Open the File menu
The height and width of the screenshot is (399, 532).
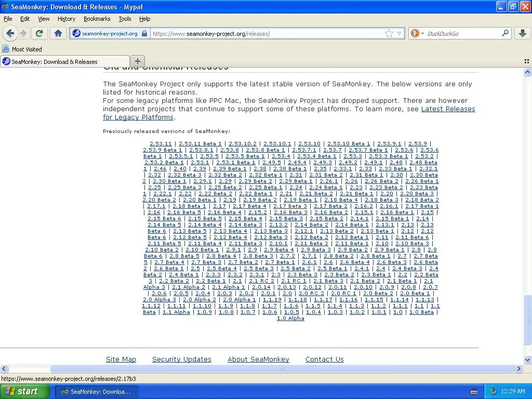tap(8, 19)
